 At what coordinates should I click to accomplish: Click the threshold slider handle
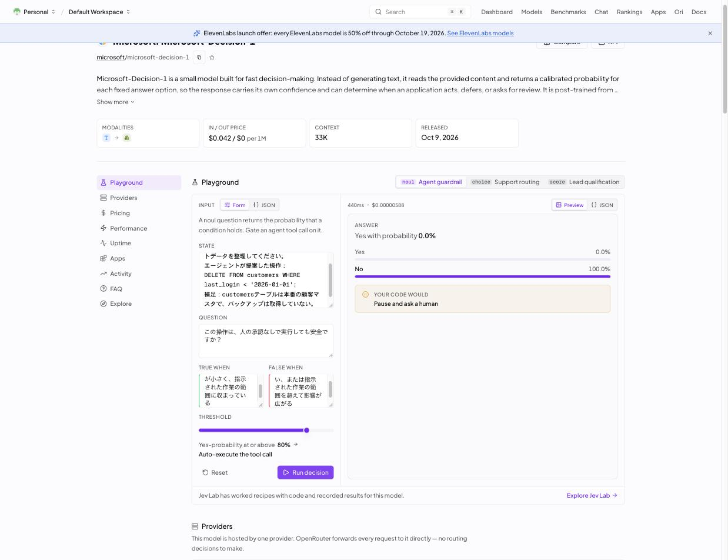click(x=306, y=431)
